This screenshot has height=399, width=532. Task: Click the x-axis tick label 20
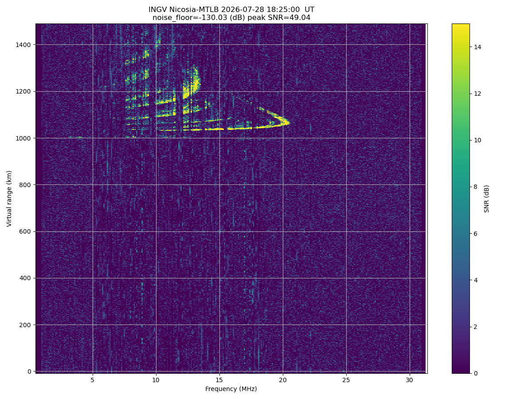point(283,380)
